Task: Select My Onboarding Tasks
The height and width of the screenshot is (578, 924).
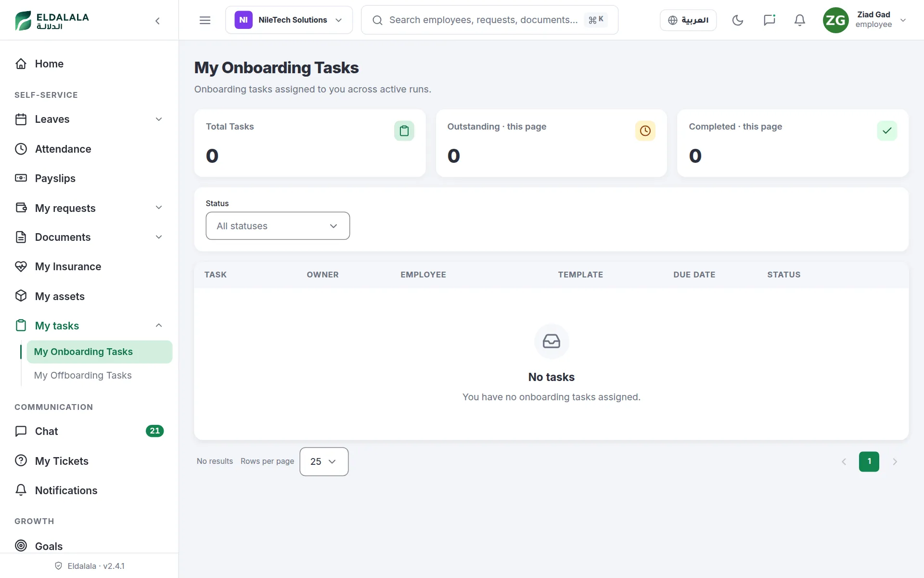Action: click(x=100, y=352)
